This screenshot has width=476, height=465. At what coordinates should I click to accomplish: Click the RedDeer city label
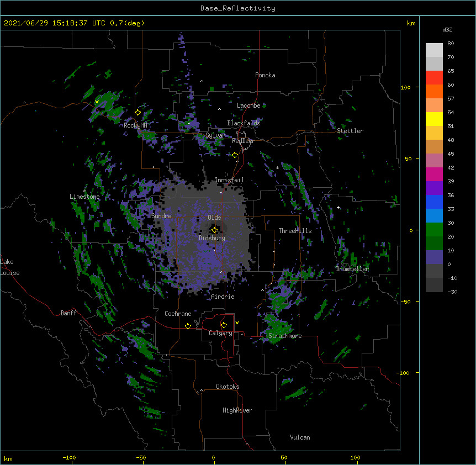pos(243,141)
